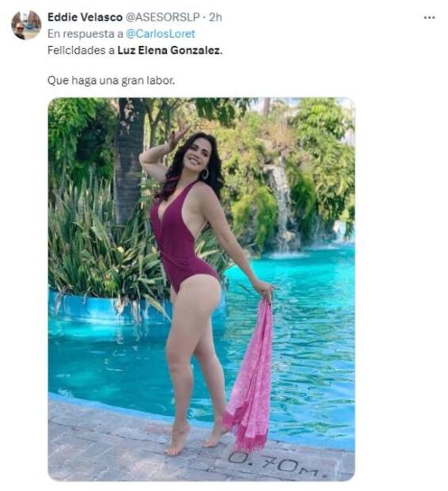
Task: Click the pink scarf in the photo
Action: (250, 375)
